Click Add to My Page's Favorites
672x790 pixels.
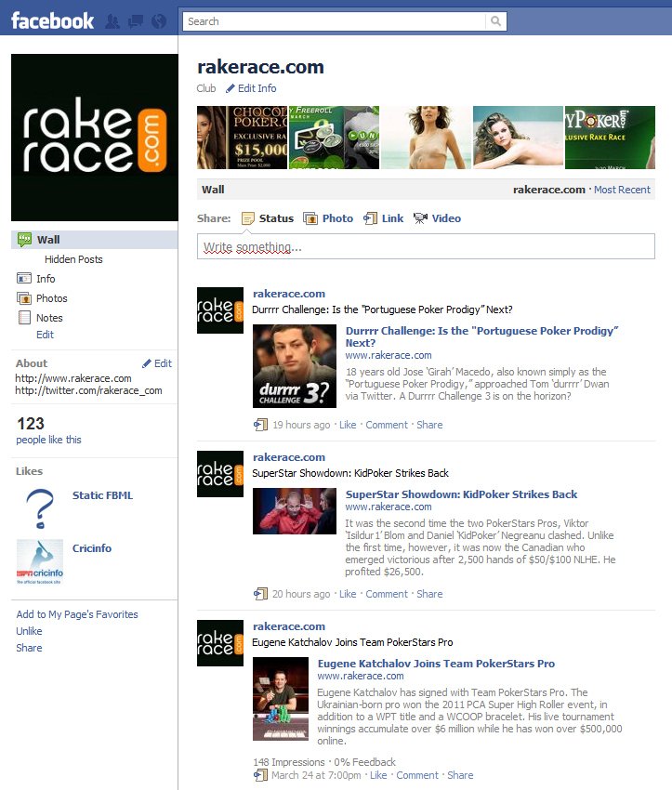77,614
